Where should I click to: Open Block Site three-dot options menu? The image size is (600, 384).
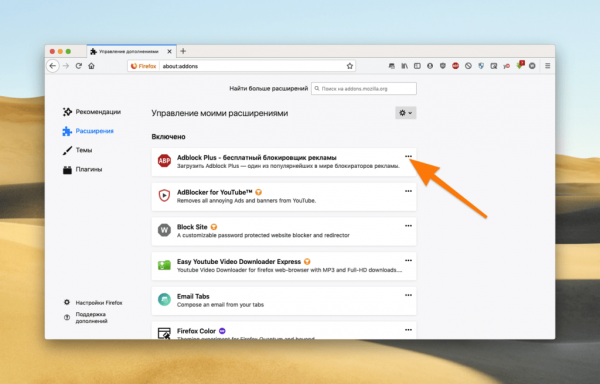[x=408, y=226]
